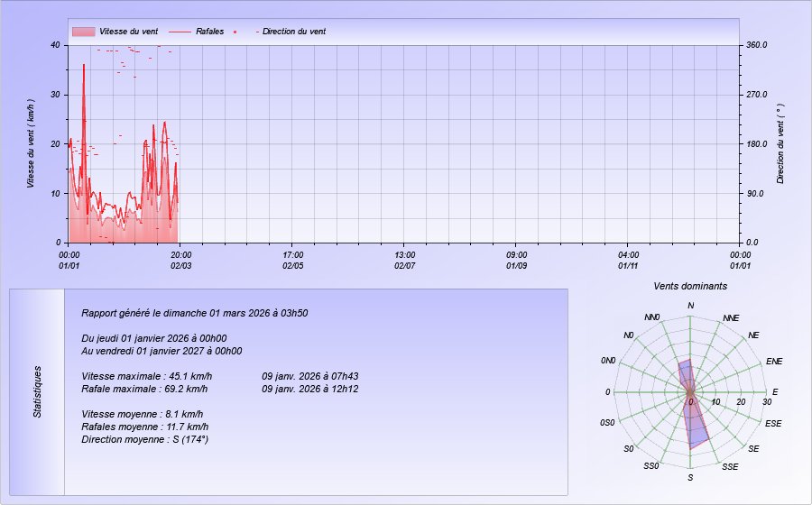Click the 360.0 value on the right axis
812x505 pixels.
point(756,45)
